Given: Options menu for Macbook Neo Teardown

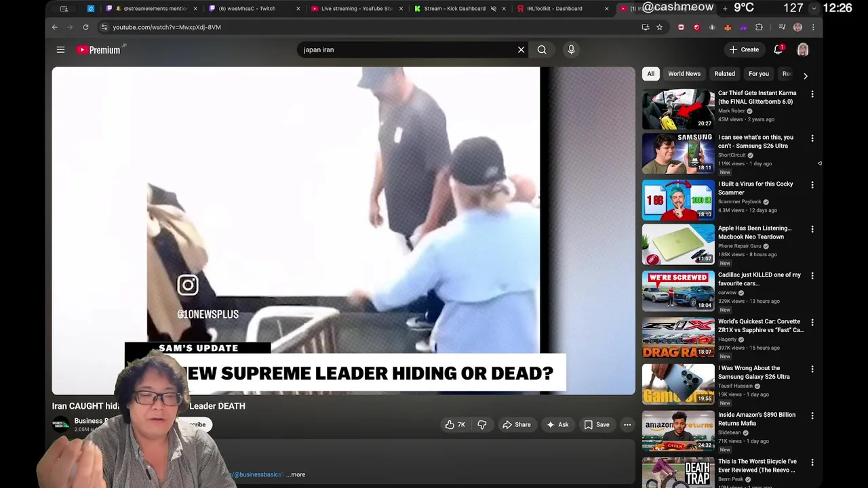Looking at the screenshot, I should click(812, 229).
